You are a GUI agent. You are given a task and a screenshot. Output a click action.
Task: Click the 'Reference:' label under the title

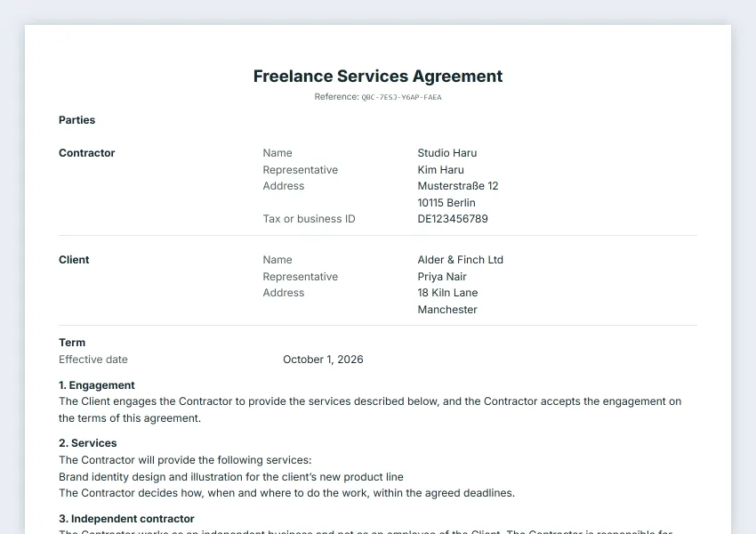(x=336, y=96)
